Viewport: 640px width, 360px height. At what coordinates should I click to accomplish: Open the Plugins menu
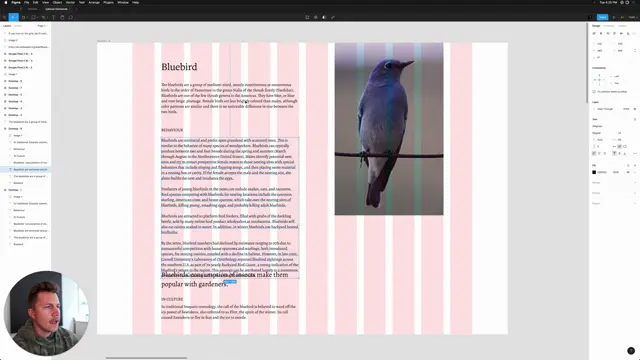(108, 2)
